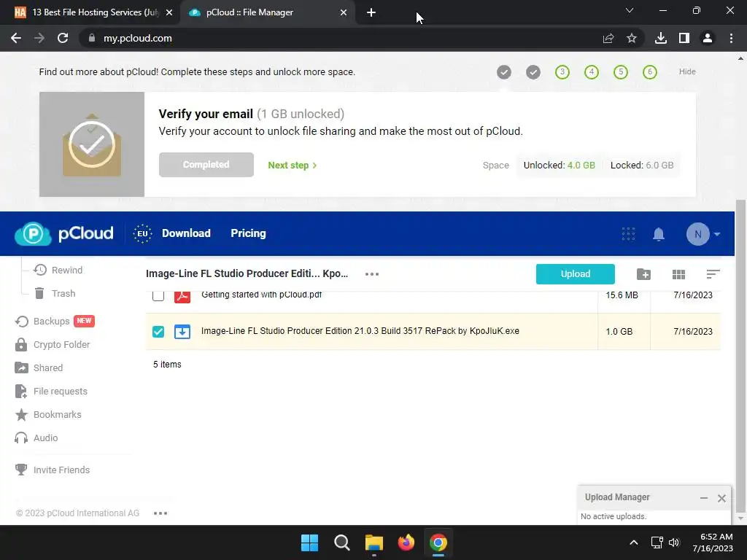Image resolution: width=747 pixels, height=560 pixels.
Task: Open Windows taskbar search
Action: click(341, 542)
